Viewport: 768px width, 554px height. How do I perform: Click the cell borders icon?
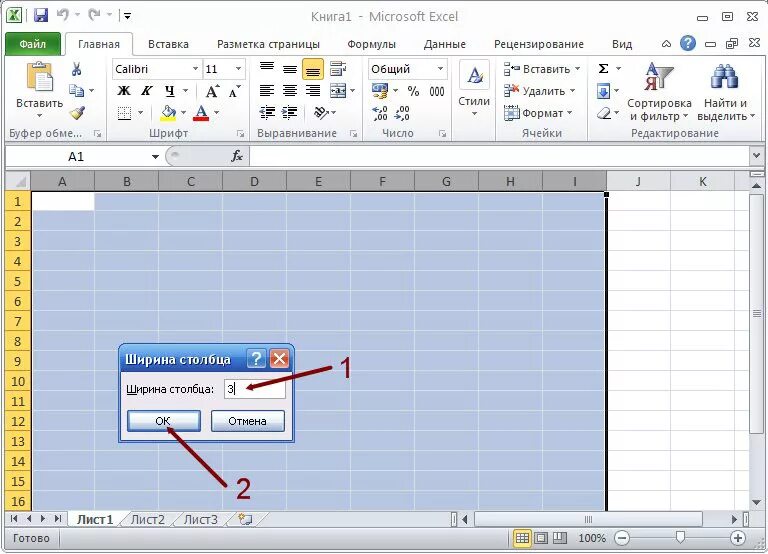pos(124,114)
